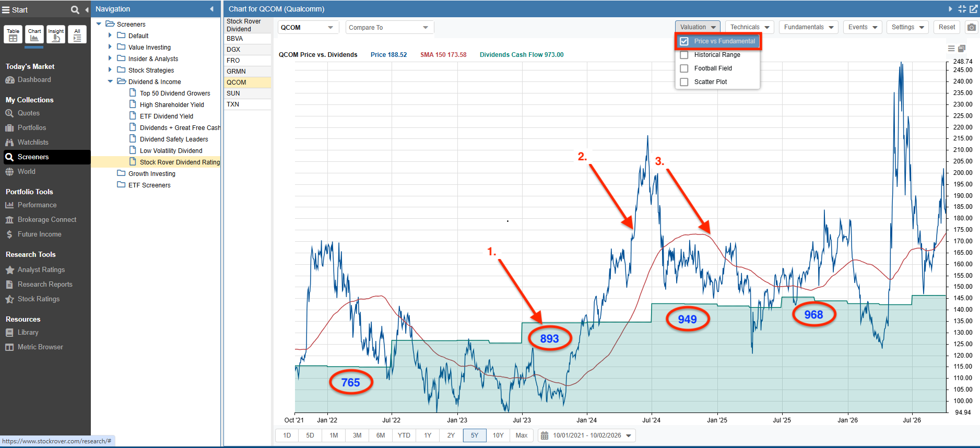The height and width of the screenshot is (448, 980).
Task: Open Future Income tool
Action: pyautogui.click(x=40, y=234)
